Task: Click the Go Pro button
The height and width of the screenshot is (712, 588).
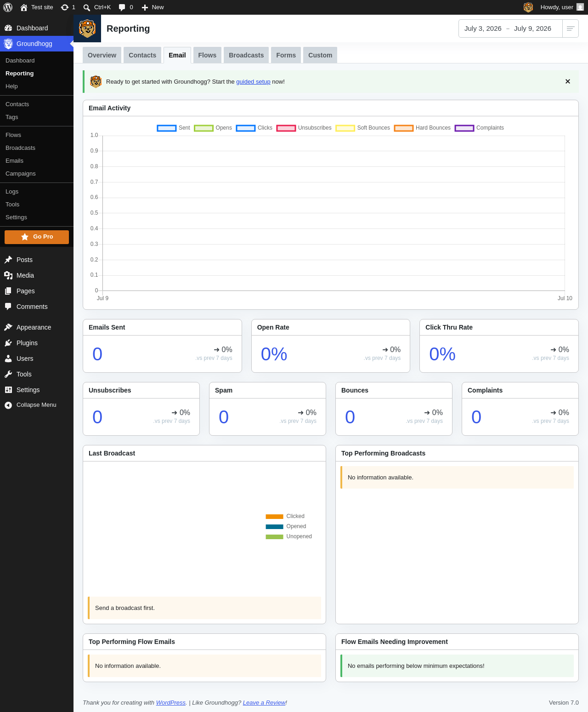Action: (37, 237)
